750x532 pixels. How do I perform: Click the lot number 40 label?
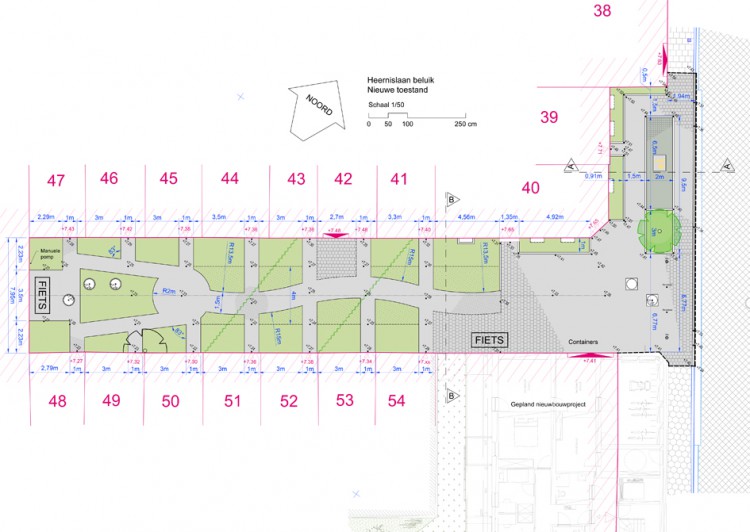point(530,188)
